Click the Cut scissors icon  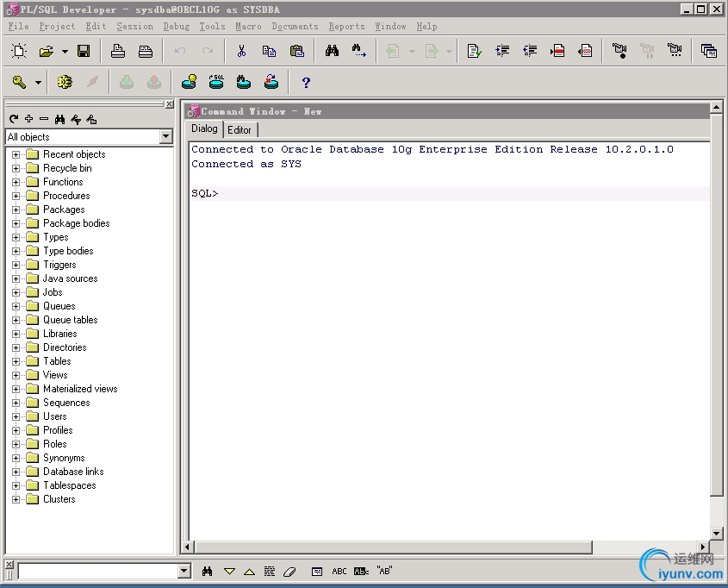241,51
